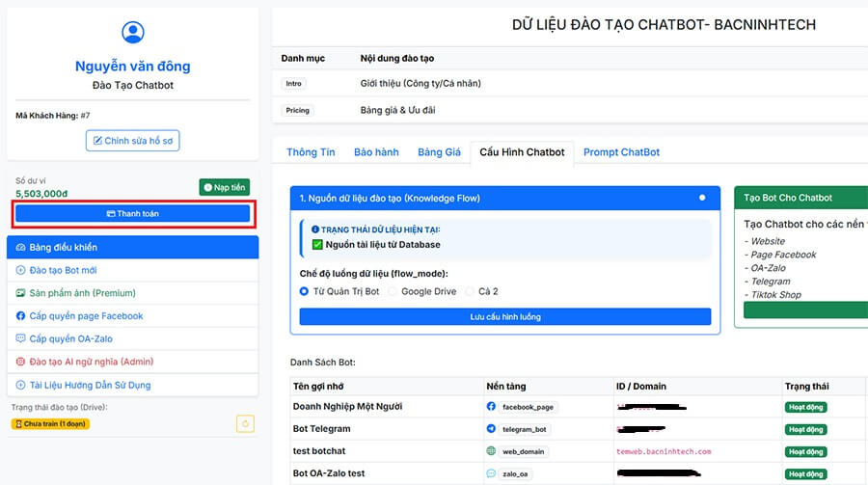The height and width of the screenshot is (485, 868).
Task: Click Telegram icon in telegram_bot row
Action: point(491,428)
